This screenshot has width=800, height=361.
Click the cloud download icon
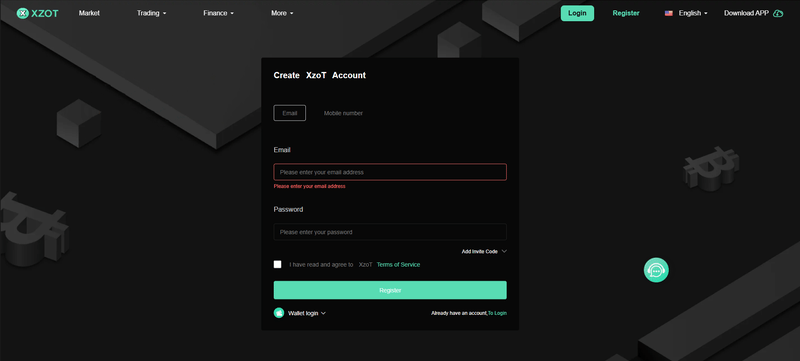click(x=778, y=13)
